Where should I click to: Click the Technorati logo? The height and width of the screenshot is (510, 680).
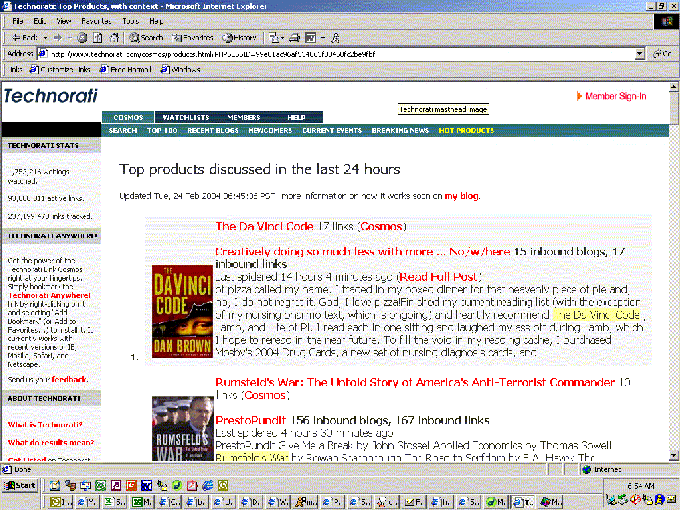coord(50,96)
